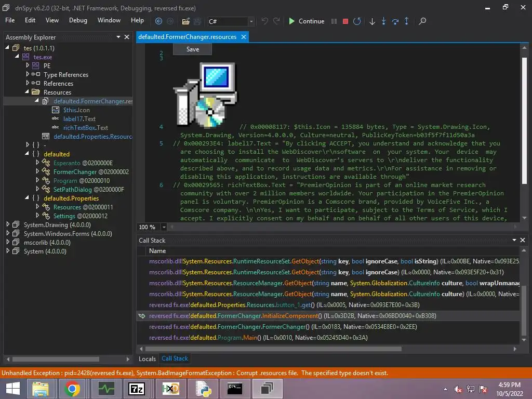This screenshot has width=532, height=399.
Task: Open the process monitor taskbar app
Action: tap(106, 389)
